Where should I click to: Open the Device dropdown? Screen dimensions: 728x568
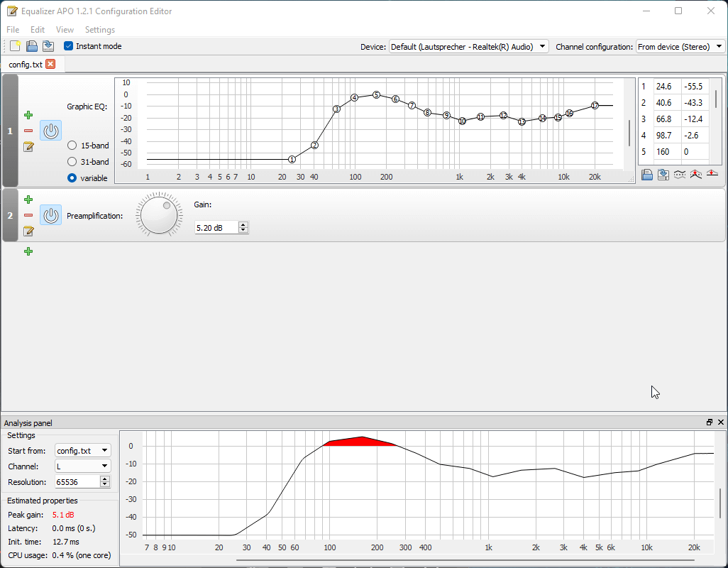coord(469,47)
